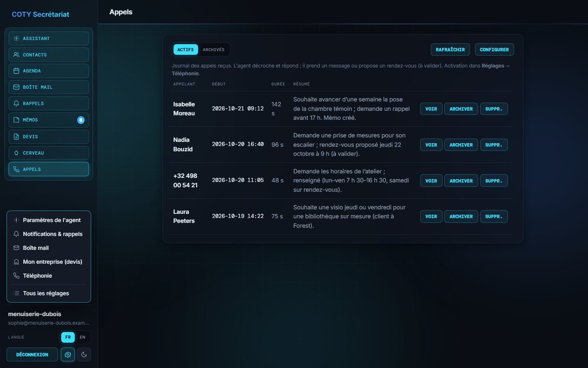Open the Assistant sidebar icon

(16, 38)
